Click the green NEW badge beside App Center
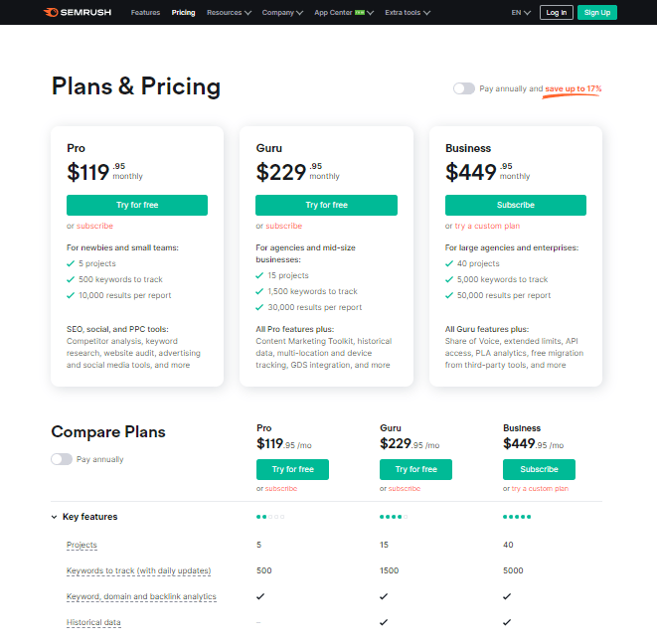Image resolution: width=657 pixels, height=644 pixels. click(360, 13)
